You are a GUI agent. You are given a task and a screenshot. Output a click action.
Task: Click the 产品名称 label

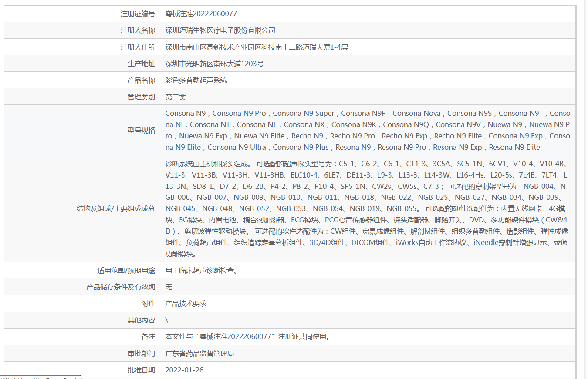click(x=141, y=80)
